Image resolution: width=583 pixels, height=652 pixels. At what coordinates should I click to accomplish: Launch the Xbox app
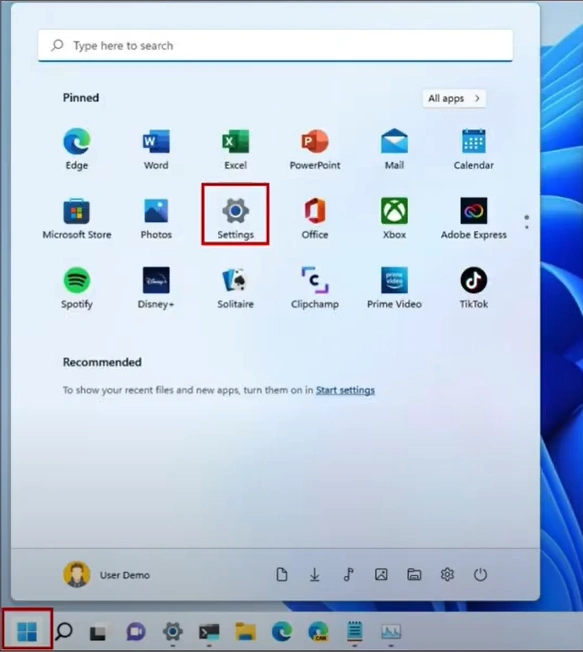(394, 218)
